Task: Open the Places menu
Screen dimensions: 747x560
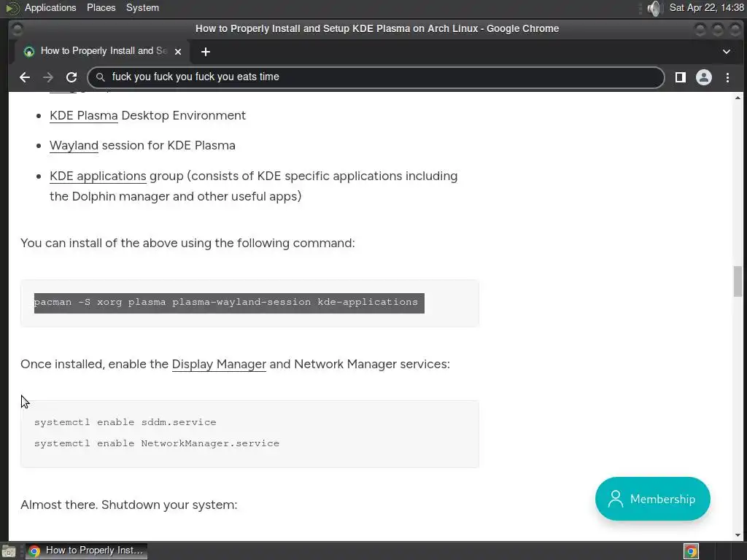Action: click(x=101, y=7)
